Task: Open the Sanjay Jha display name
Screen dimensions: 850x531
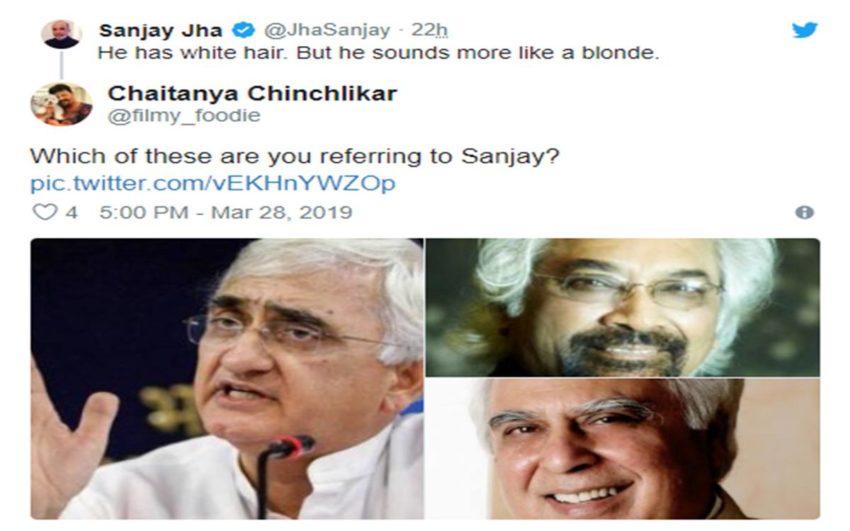Action: 160,30
